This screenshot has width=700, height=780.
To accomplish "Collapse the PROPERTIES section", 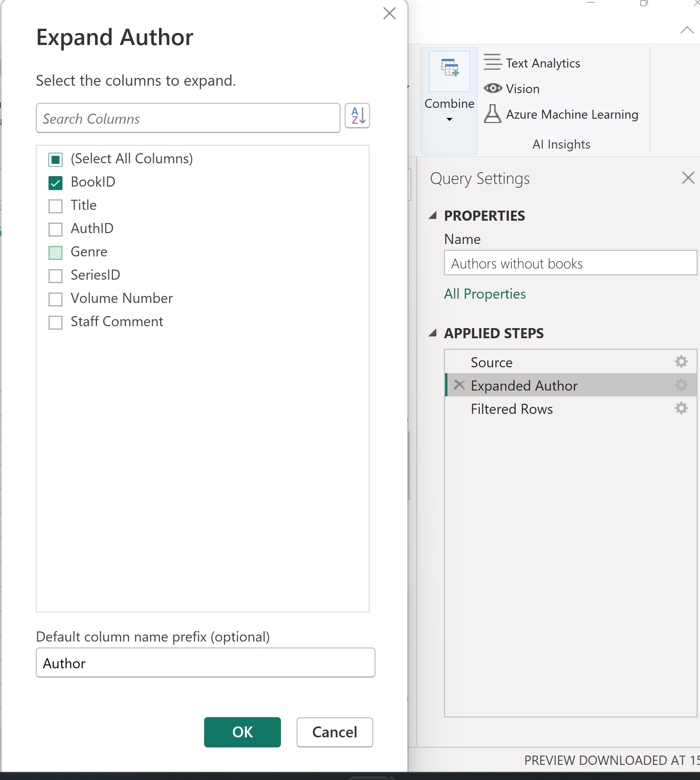I will click(433, 216).
